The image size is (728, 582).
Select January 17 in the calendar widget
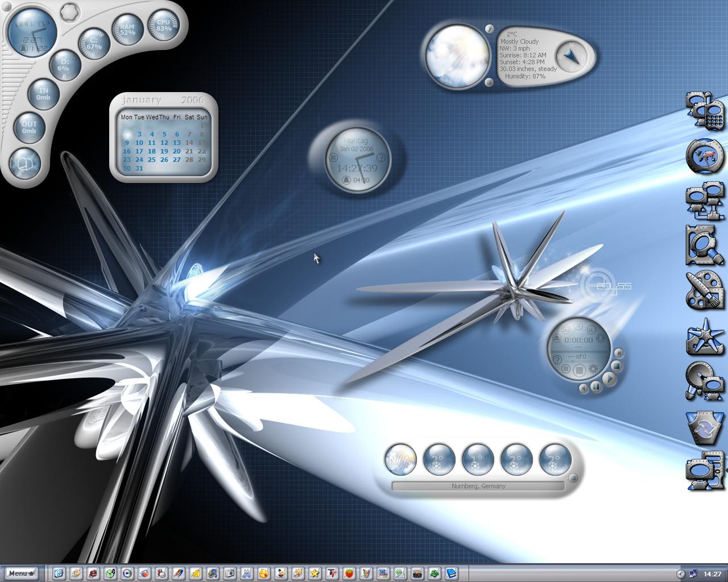[x=139, y=151]
